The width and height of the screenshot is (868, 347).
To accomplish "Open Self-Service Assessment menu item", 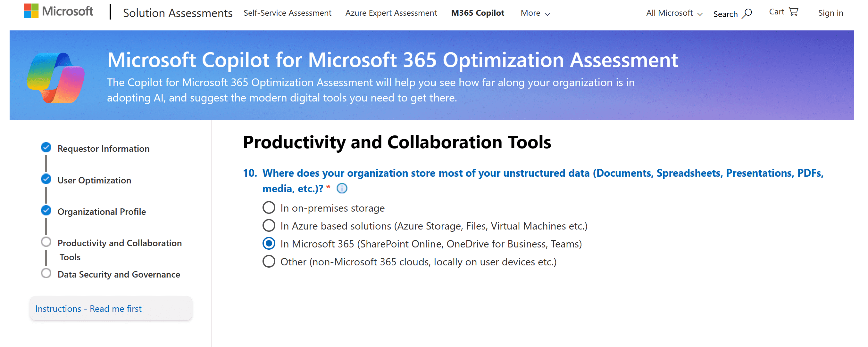I will tap(288, 13).
